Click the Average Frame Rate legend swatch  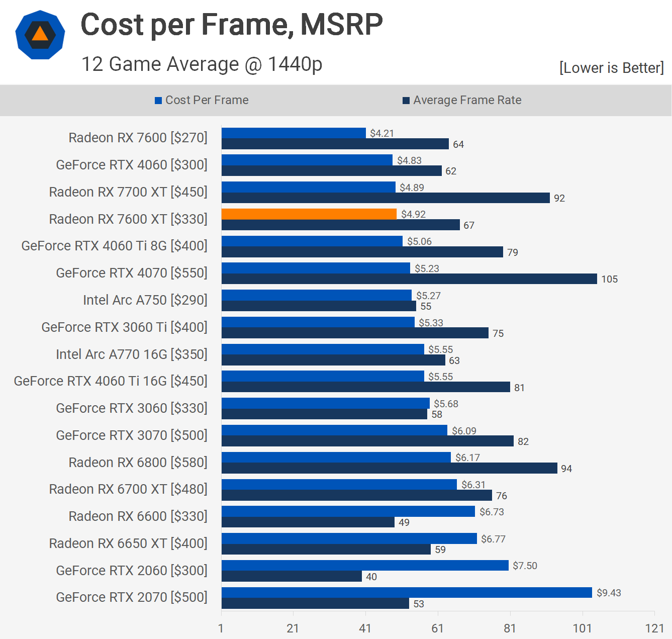point(406,101)
